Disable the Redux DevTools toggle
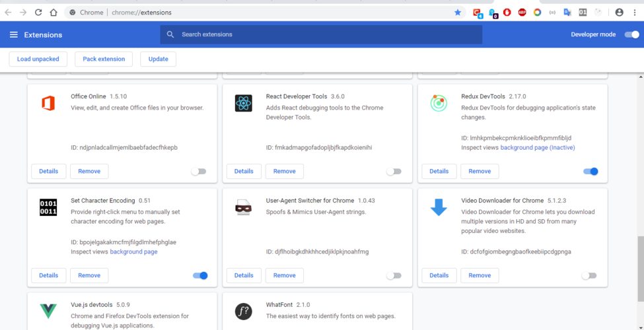Viewport: 644px width, 330px height. (x=590, y=171)
